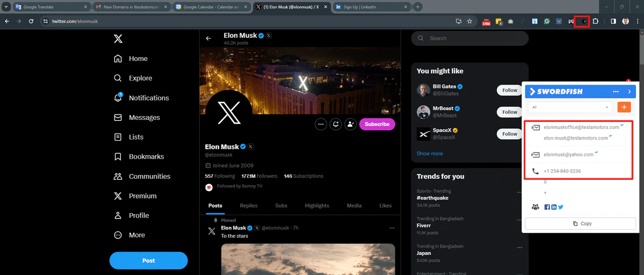
Task: Click the orange plus button in Swordfish
Action: (624, 107)
